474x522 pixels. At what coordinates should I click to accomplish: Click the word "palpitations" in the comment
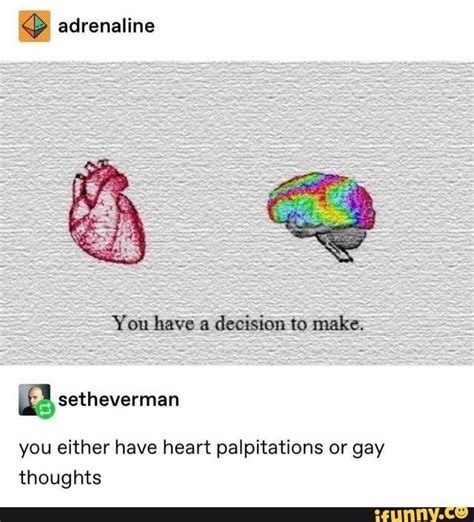click(x=270, y=448)
